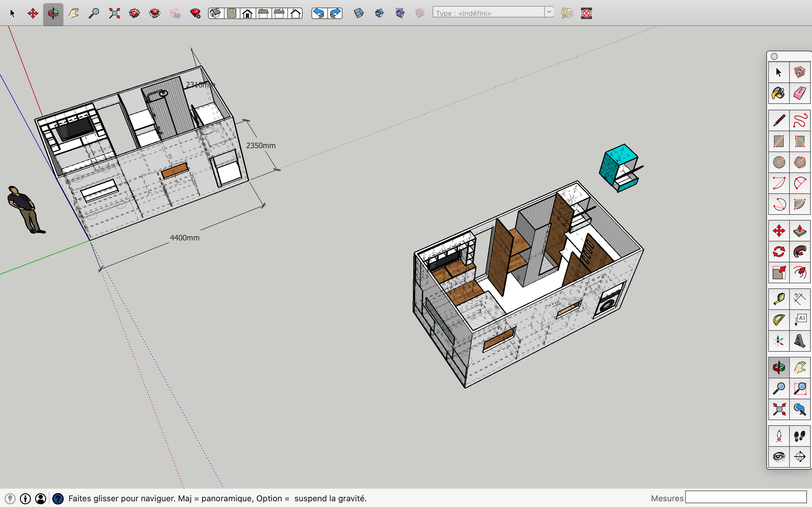
Task: Switch to the Iso standard view
Action: pyautogui.click(x=216, y=13)
